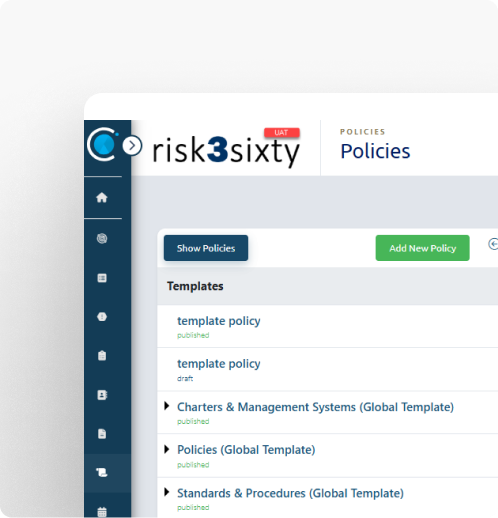
Task: Click the back arrow beside Add New Policy
Action: 493,244
